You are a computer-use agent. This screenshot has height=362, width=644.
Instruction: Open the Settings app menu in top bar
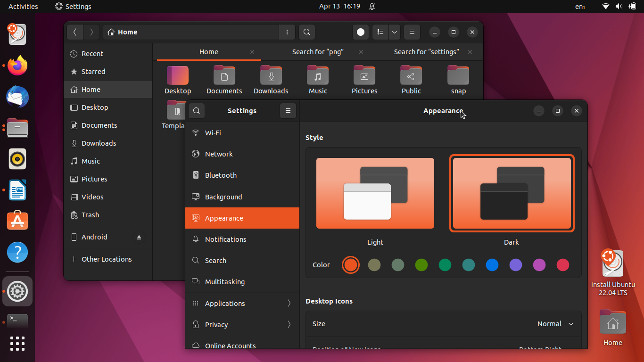point(73,6)
